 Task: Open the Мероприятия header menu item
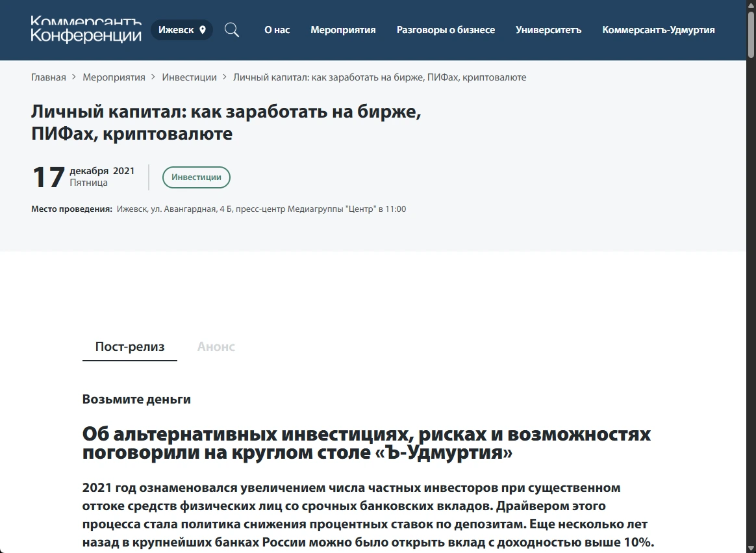[x=343, y=30]
